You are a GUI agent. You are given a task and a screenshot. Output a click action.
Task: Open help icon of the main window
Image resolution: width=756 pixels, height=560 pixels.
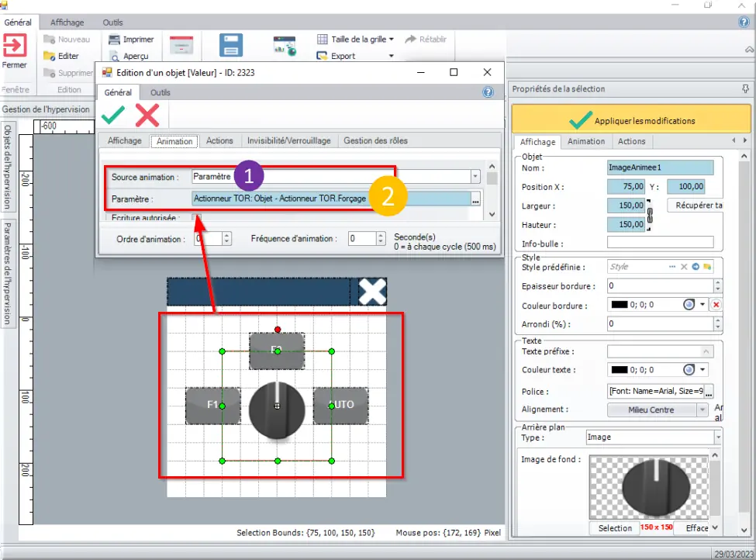pos(744,22)
